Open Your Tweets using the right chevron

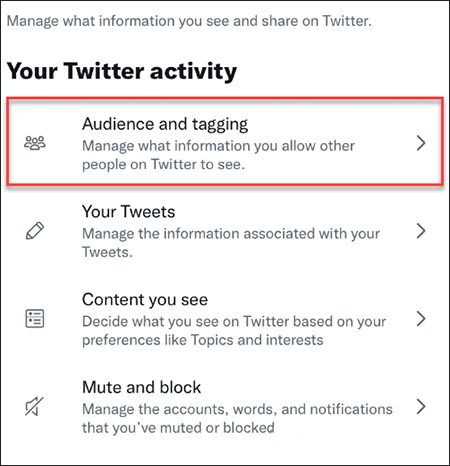[x=421, y=231]
